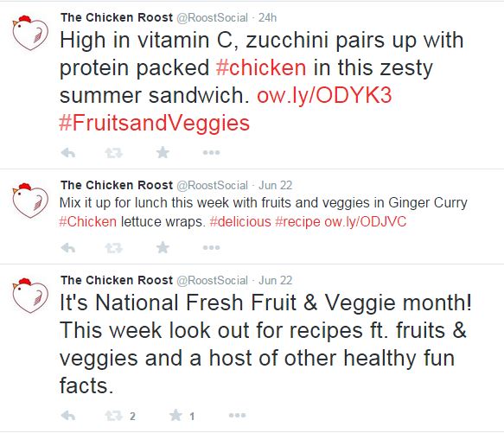Reply to National Fresh Fruit & Veggie tweet
This screenshot has height=433, width=504.
click(x=68, y=416)
